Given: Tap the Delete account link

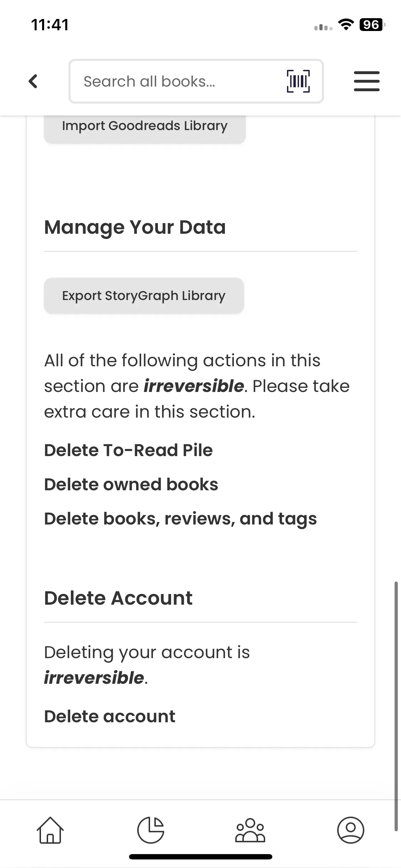Looking at the screenshot, I should click(109, 716).
